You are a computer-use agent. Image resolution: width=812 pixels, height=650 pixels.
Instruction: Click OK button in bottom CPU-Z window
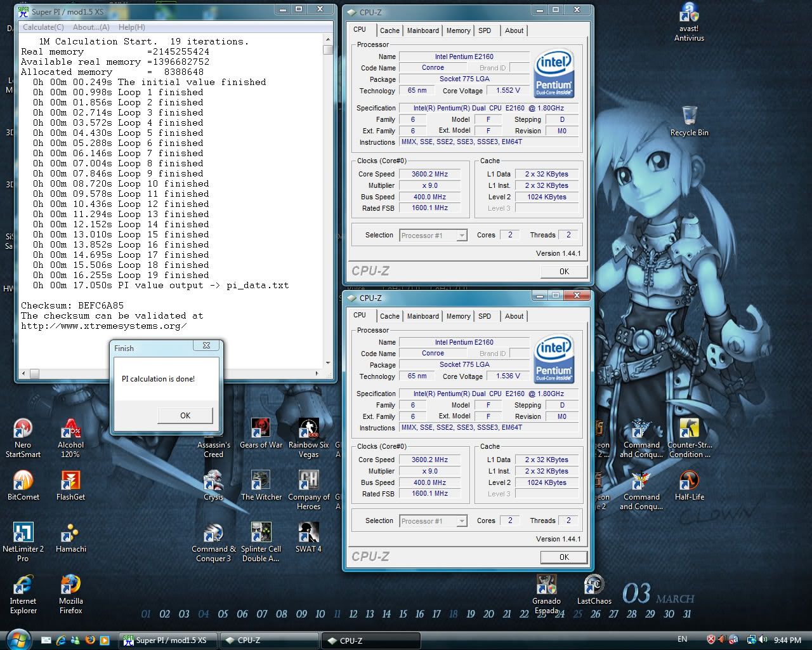pyautogui.click(x=563, y=557)
